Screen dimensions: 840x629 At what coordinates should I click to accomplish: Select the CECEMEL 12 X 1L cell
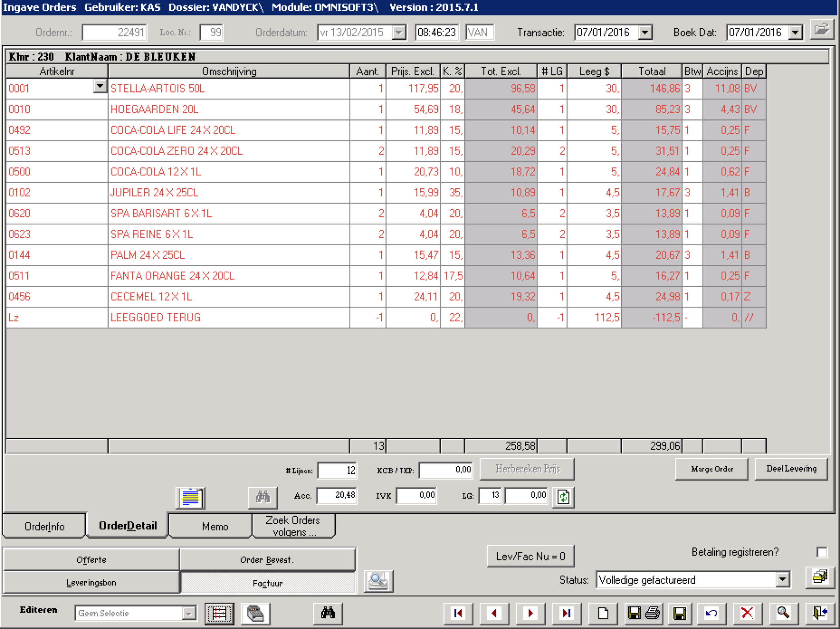pos(229,297)
